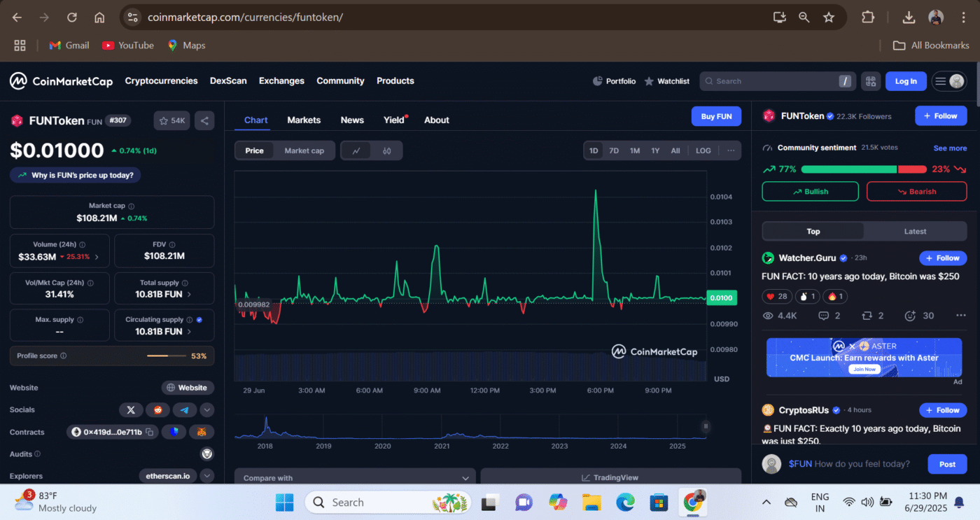Open Chrome extensions puzzle icon
The height and width of the screenshot is (520, 980).
[x=868, y=17]
